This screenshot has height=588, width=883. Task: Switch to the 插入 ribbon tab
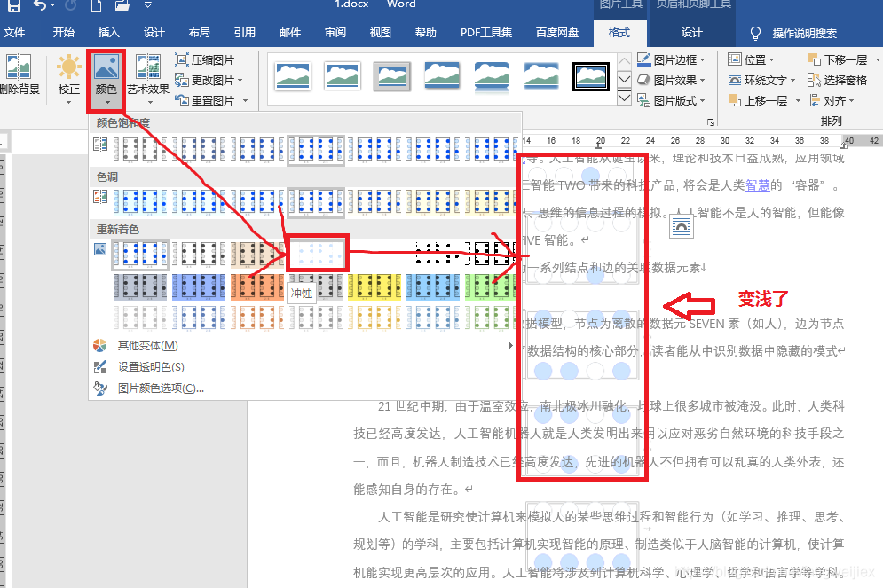108,33
